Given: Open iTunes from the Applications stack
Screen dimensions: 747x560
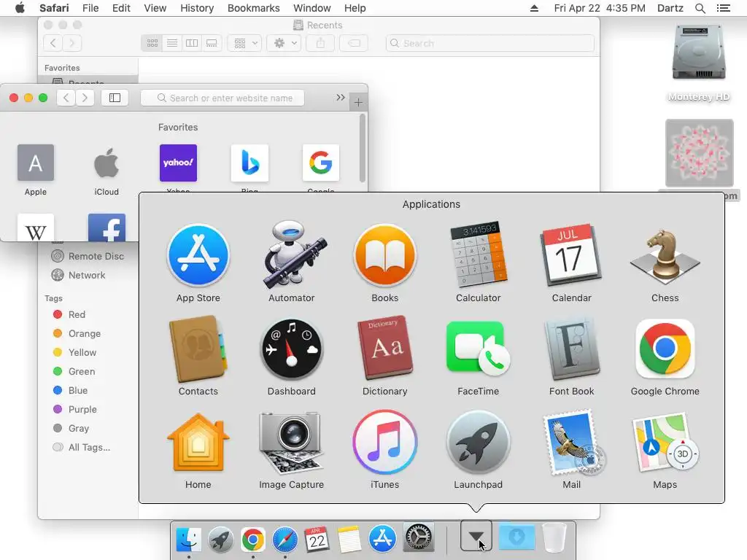Looking at the screenshot, I should (x=385, y=443).
